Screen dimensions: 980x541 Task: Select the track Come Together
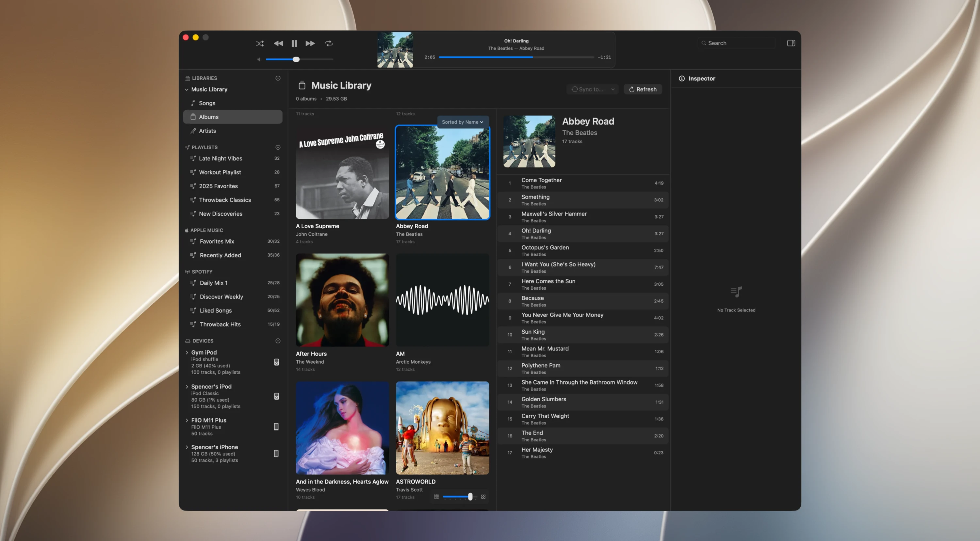pyautogui.click(x=583, y=183)
